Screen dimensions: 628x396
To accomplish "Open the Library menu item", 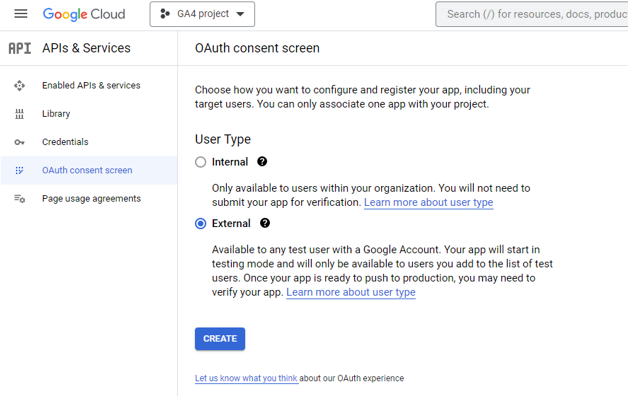I will [89, 114].
